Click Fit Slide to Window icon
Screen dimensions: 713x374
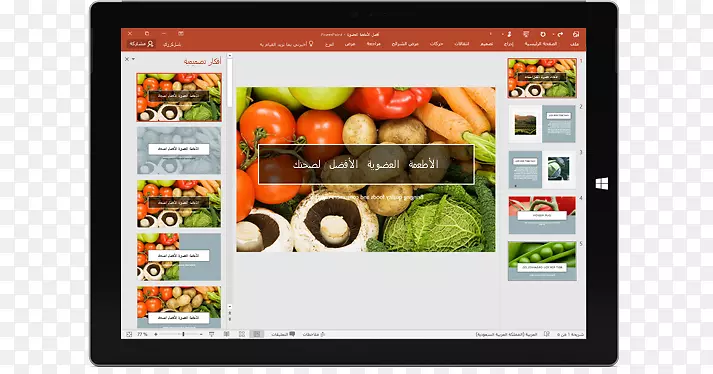129,334
